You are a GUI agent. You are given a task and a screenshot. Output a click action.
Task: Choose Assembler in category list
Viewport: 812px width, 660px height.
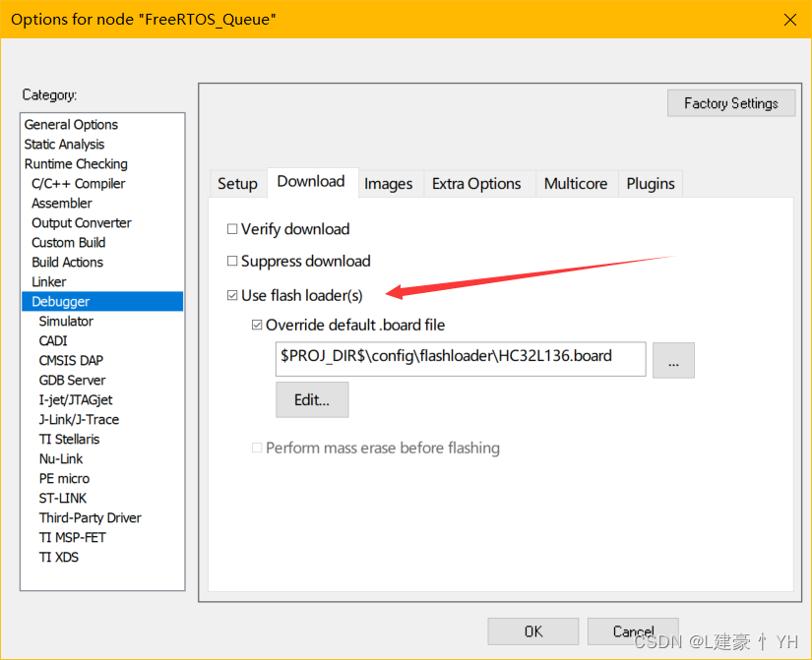point(102,204)
